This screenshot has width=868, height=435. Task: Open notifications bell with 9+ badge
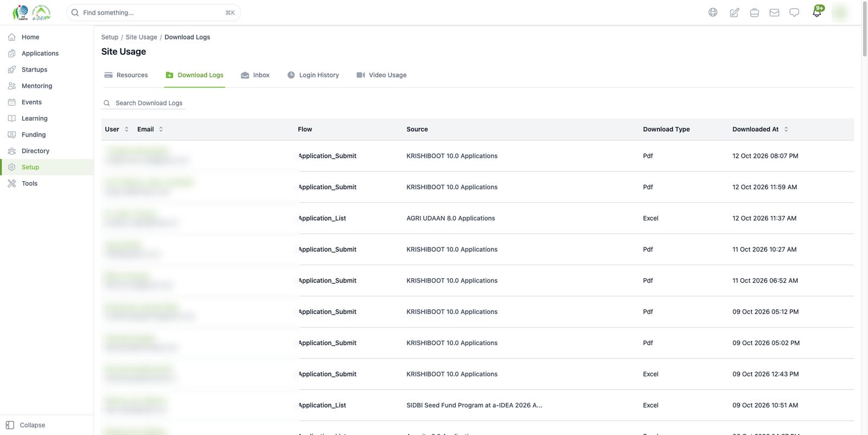click(818, 11)
